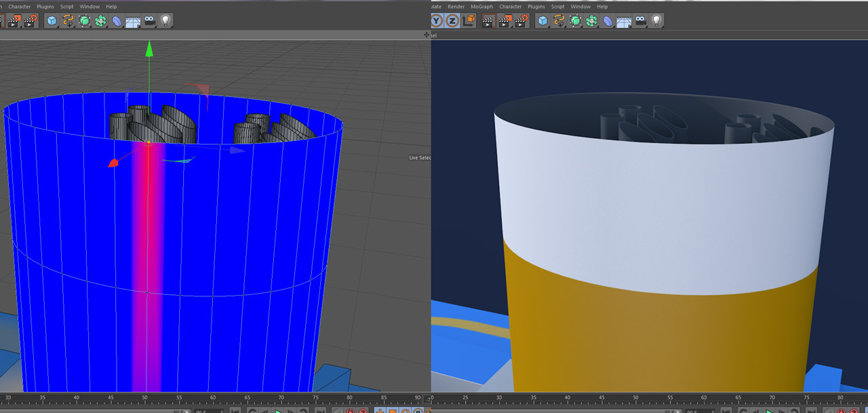Expand the green Generator cube flyout in left toolbar

point(84,21)
